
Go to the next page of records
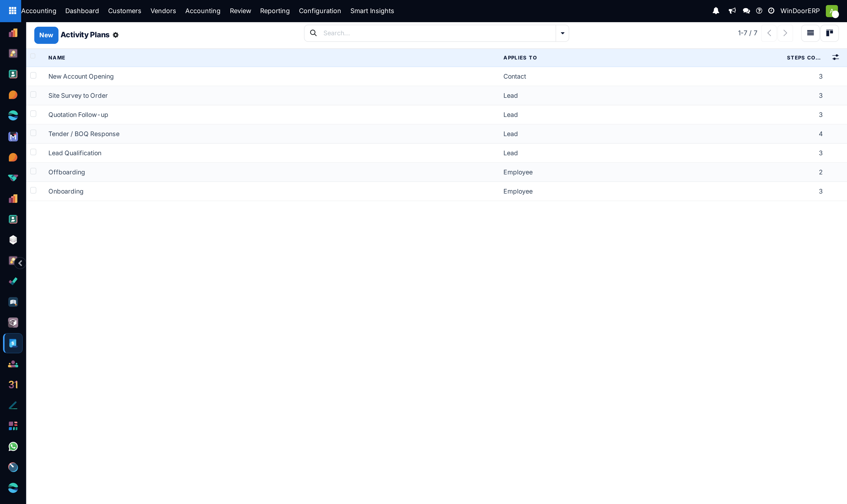pos(785,33)
